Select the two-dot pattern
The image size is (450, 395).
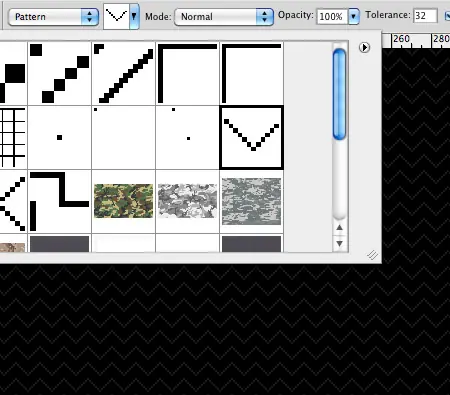pyautogui.click(x=188, y=137)
